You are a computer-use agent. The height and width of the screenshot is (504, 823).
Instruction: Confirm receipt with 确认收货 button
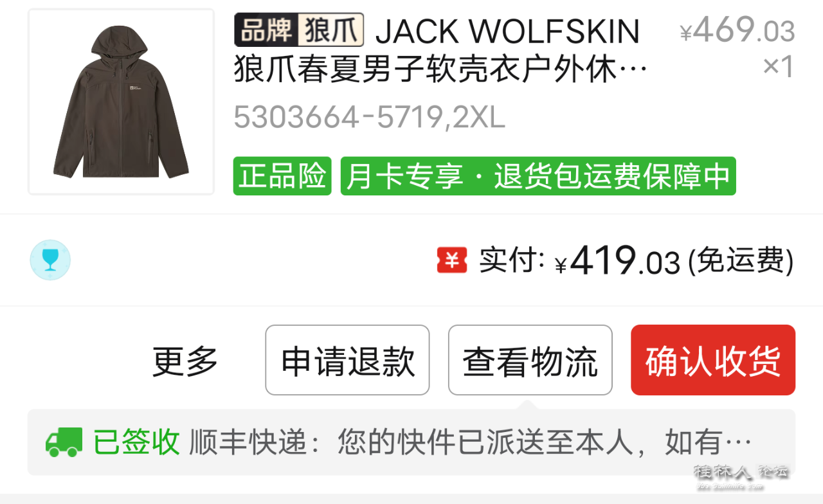(713, 360)
